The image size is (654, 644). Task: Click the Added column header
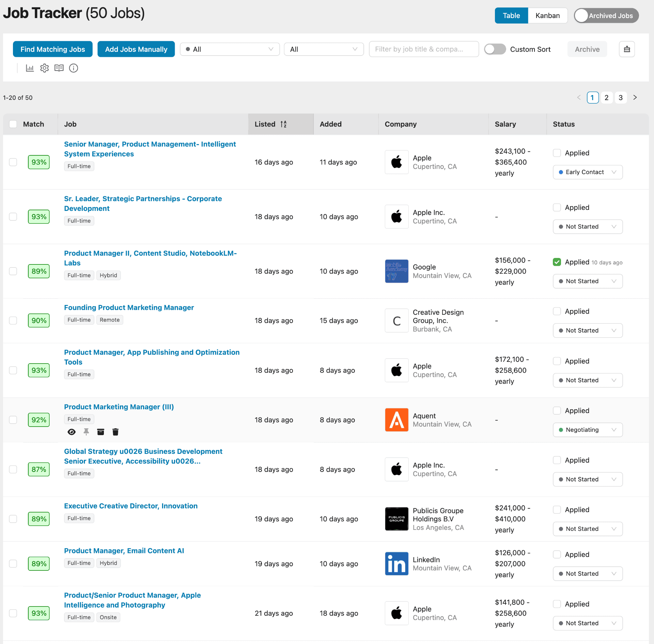pyautogui.click(x=346, y=124)
